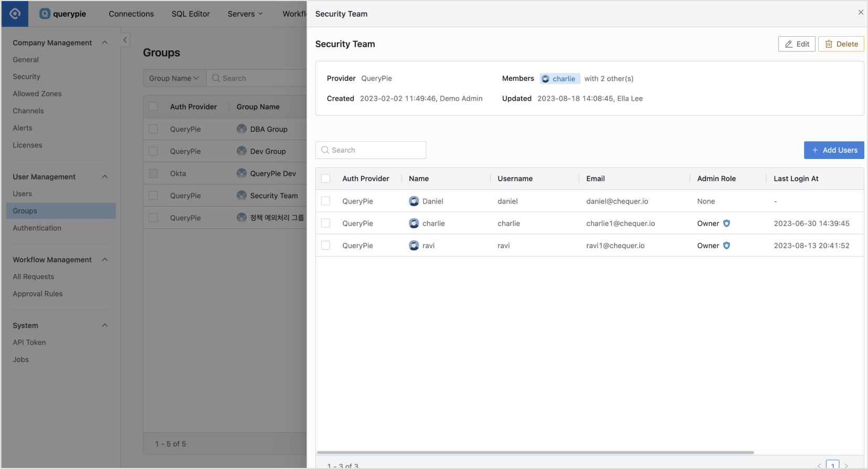Check the box for charlie's row
The height and width of the screenshot is (469, 868).
pyautogui.click(x=325, y=223)
